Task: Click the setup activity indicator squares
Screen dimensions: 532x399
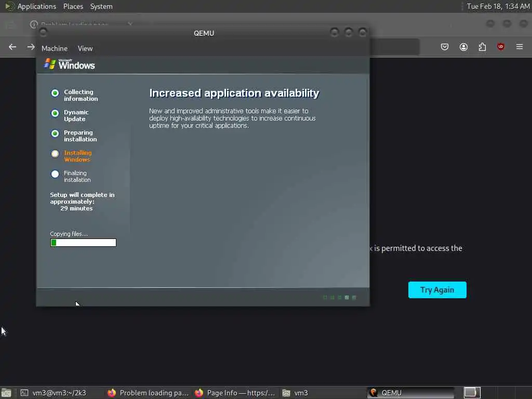Action: [339, 298]
